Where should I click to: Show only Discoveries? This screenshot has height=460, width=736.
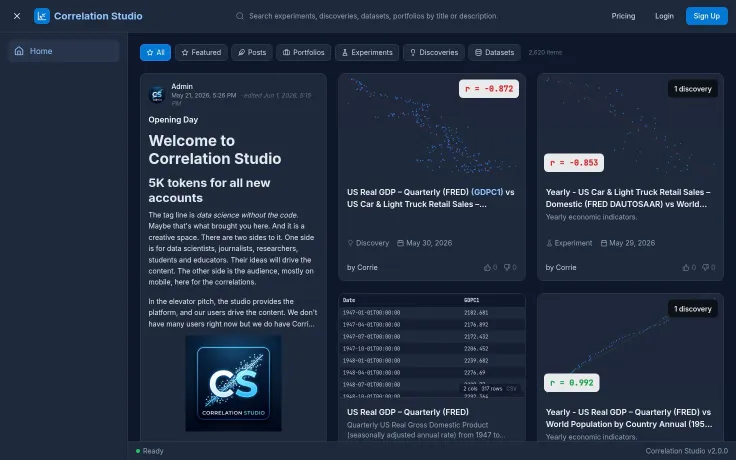tap(434, 53)
